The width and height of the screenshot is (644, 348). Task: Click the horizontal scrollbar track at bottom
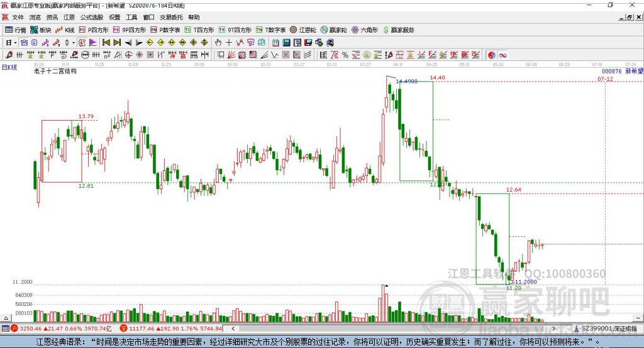pos(393,329)
